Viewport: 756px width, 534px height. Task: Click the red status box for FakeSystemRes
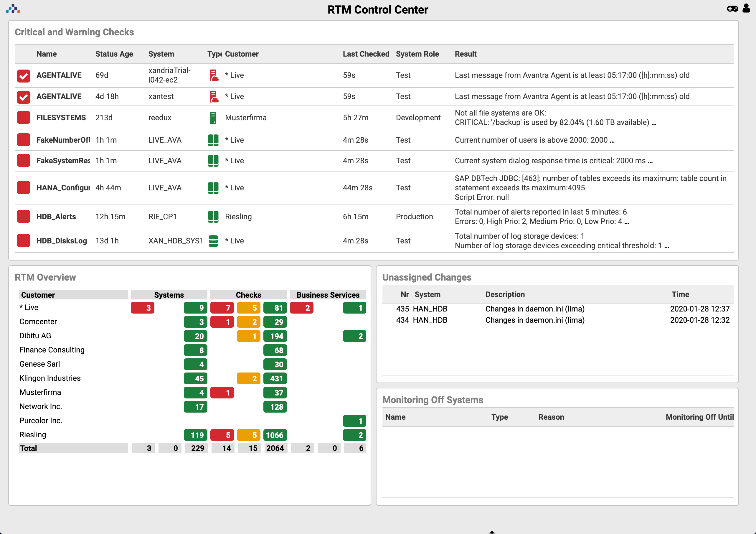(x=24, y=161)
